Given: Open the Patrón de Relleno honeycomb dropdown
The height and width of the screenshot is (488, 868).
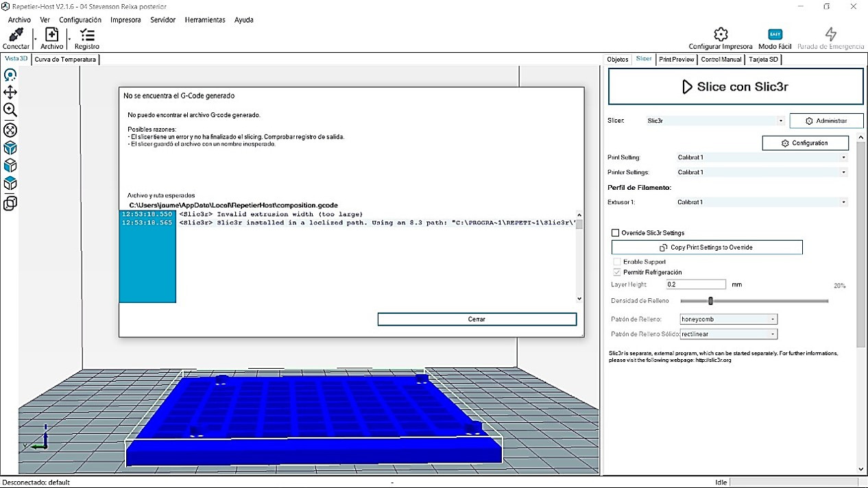Looking at the screenshot, I should [728, 319].
